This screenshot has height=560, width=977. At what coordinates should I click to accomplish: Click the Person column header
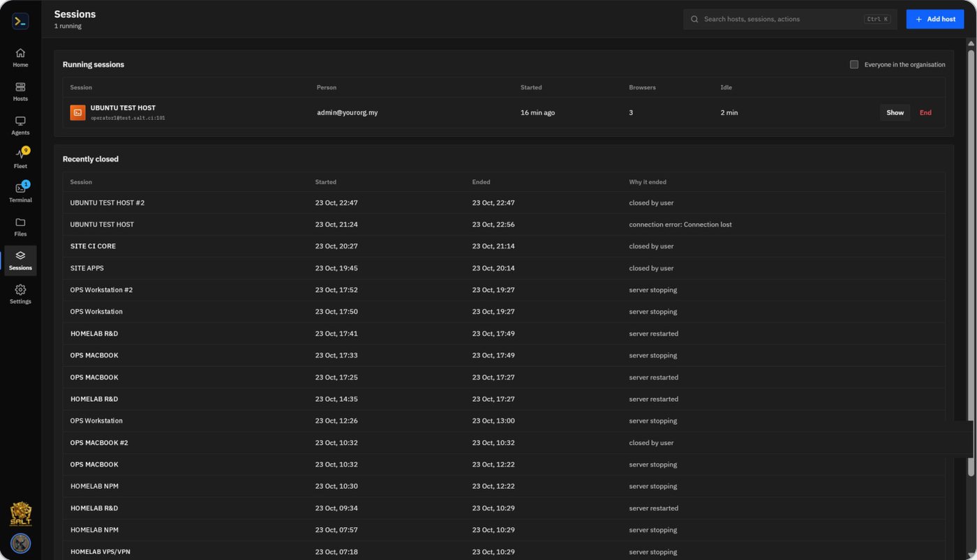coord(326,87)
